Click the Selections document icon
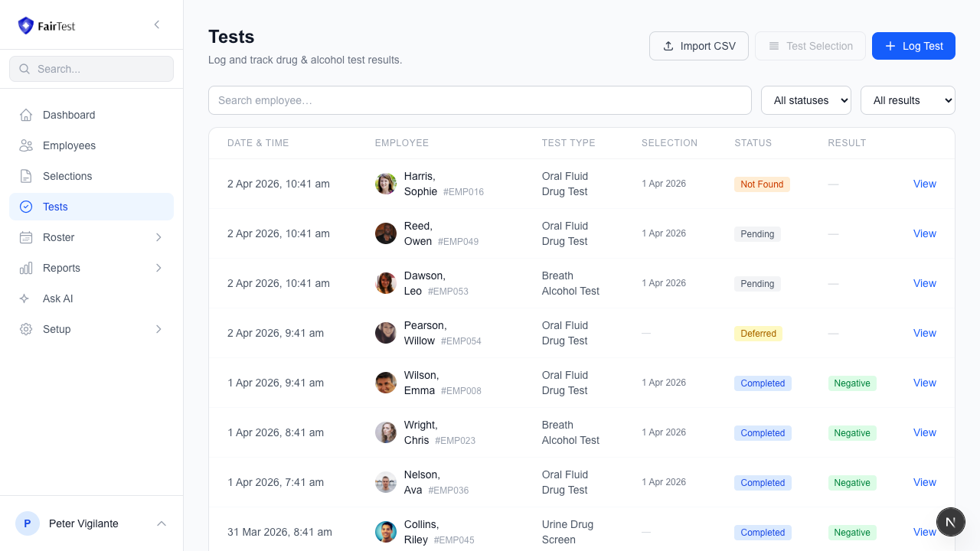Viewport: 980px width, 551px height. [26, 176]
